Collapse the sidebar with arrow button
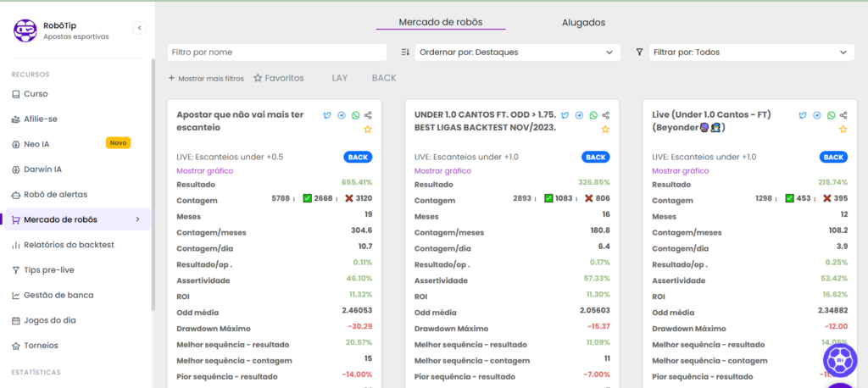The image size is (868, 388). click(x=140, y=28)
